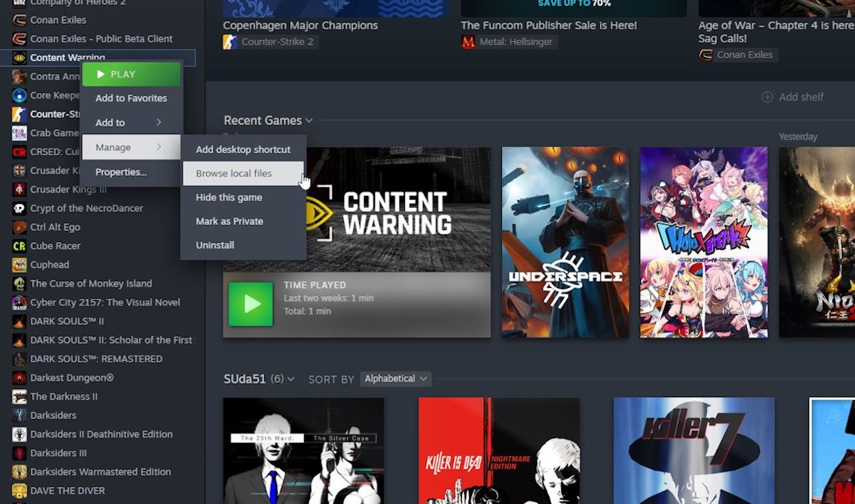Click the Cuphead game icon in sidebar
Screen dimensions: 855x504
point(19,265)
